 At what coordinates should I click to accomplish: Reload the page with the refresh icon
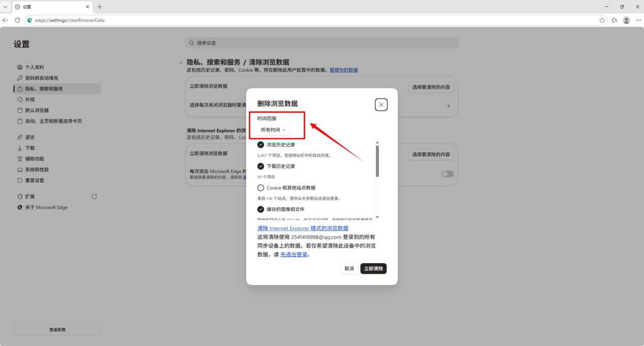click(17, 20)
